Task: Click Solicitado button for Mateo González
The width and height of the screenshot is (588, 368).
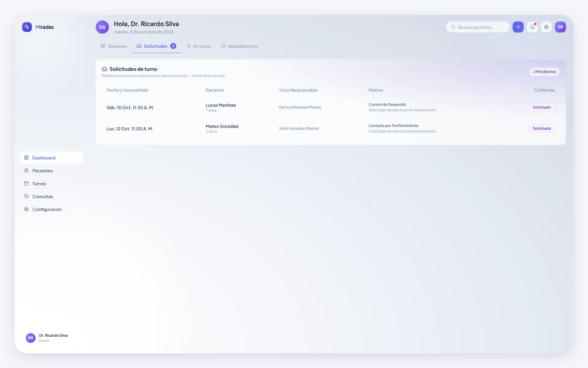Action: pos(542,128)
